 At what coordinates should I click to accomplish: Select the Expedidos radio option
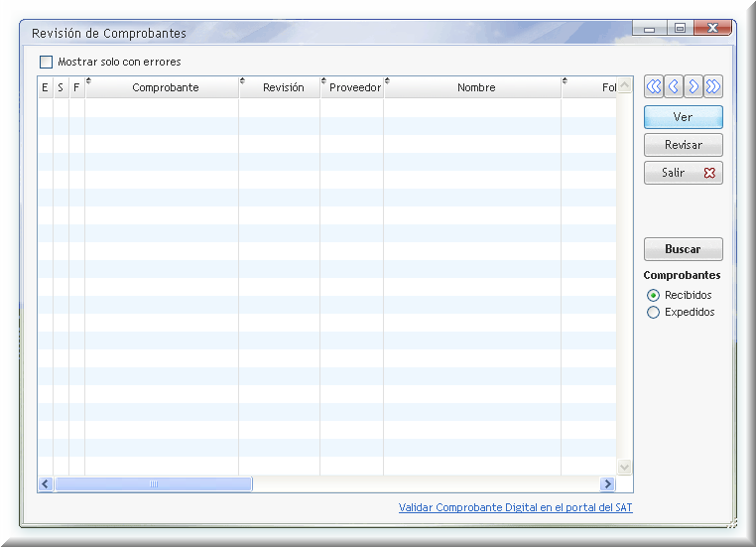pos(653,312)
